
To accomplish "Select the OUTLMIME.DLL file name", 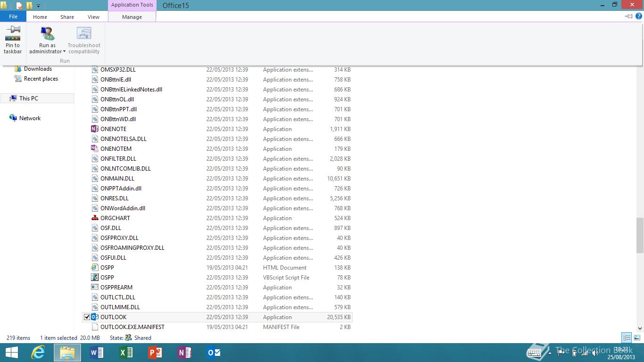I will pyautogui.click(x=120, y=307).
